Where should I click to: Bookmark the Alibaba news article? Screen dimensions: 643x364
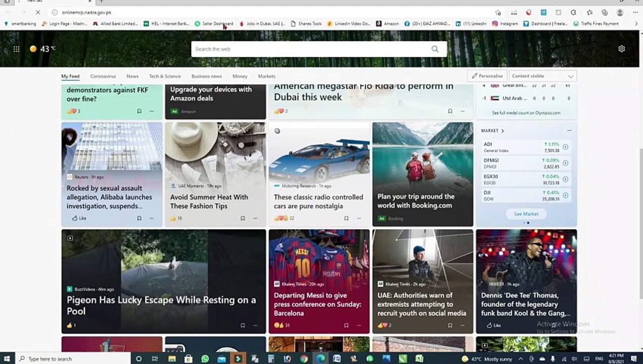point(139,218)
